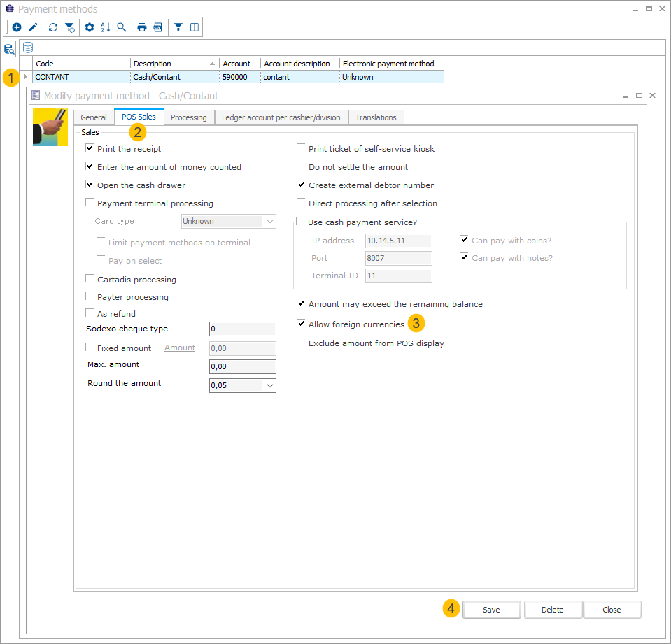Viewport: 671px width, 644px height.
Task: Click the refresh icon in toolbar
Action: [53, 27]
